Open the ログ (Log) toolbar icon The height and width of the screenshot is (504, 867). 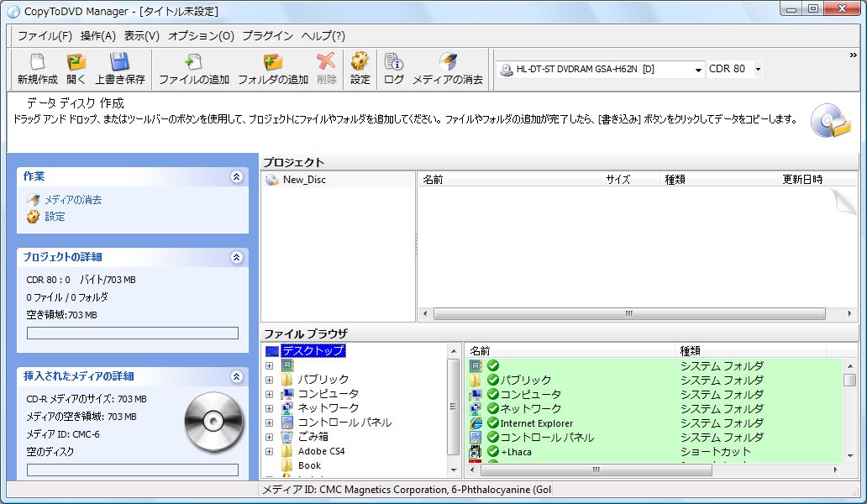[393, 62]
